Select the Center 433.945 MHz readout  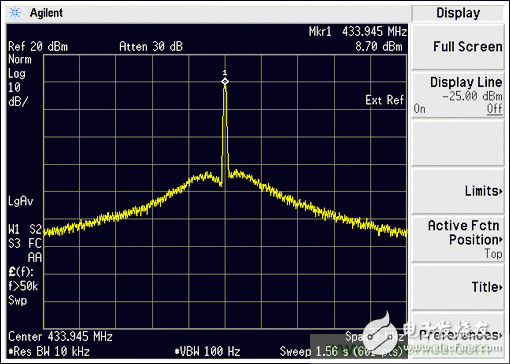click(60, 337)
